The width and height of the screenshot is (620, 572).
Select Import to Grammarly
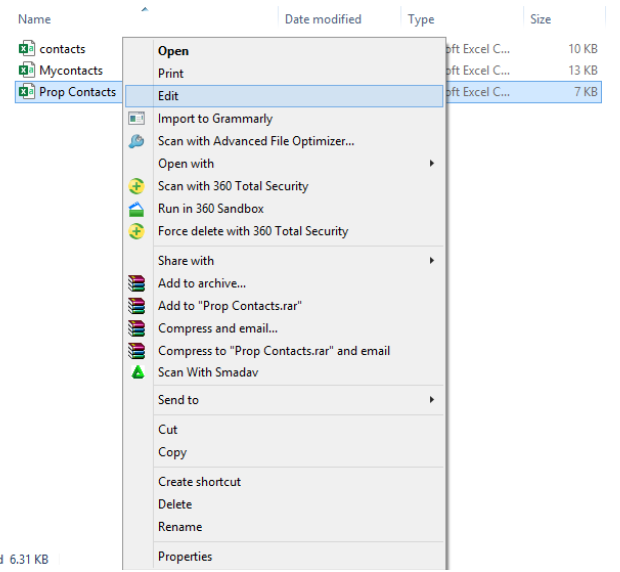[x=284, y=119]
